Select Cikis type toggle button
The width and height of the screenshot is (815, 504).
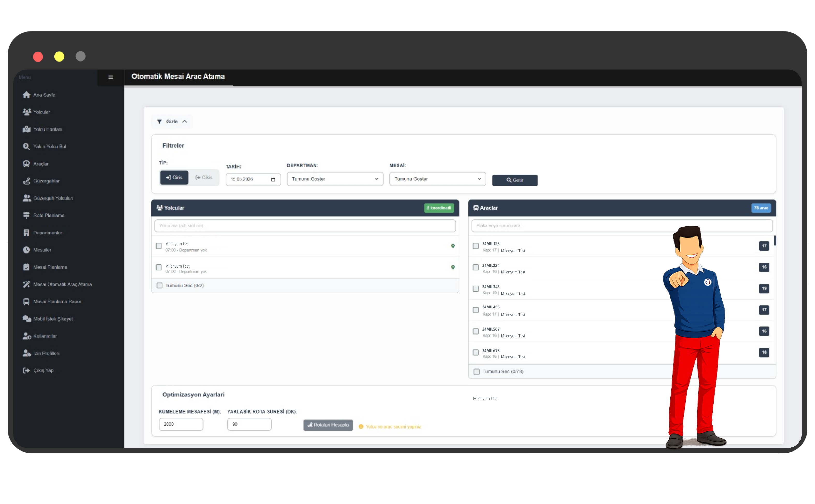click(204, 177)
